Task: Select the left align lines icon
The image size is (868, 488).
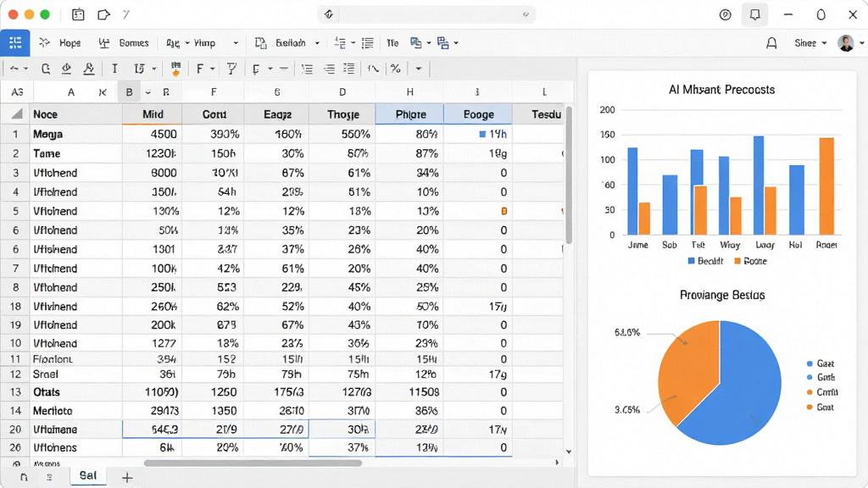Action: [x=307, y=69]
